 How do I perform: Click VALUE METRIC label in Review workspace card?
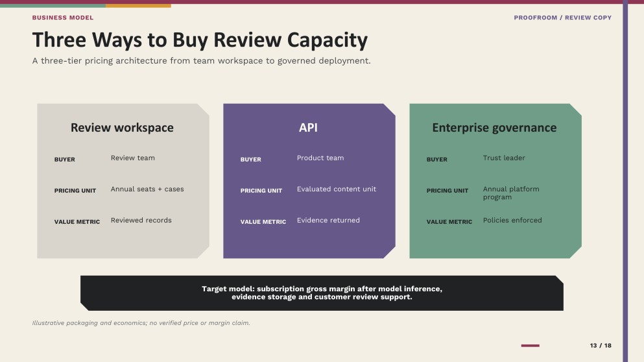coord(77,222)
